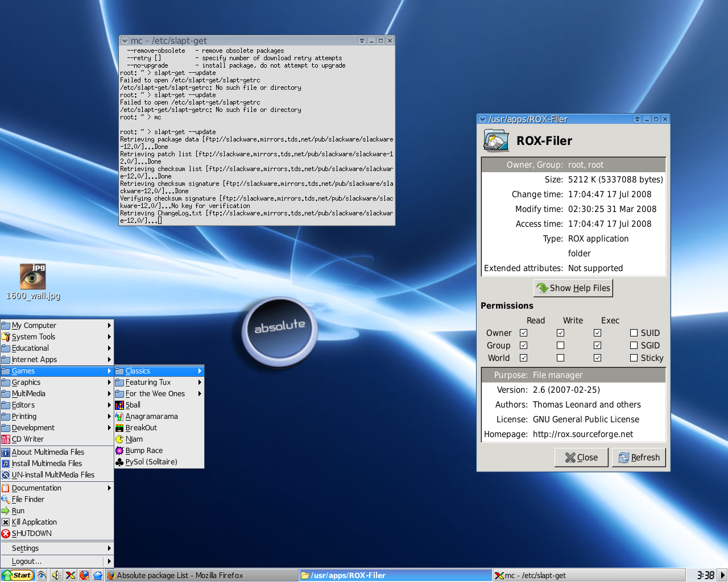
Task: Toggle Owner Exec permission
Action: tap(597, 333)
